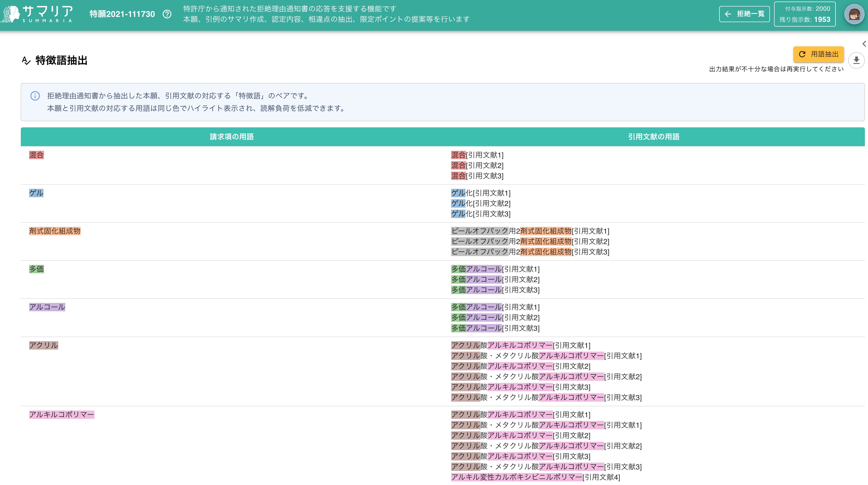Click purple アルコール claim term

pyautogui.click(x=47, y=307)
